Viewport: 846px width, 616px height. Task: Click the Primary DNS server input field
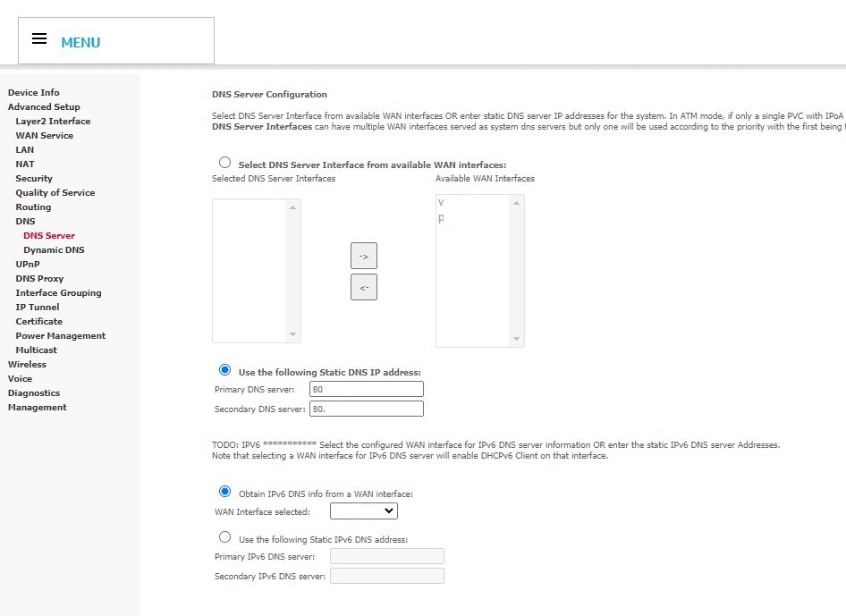click(x=366, y=388)
